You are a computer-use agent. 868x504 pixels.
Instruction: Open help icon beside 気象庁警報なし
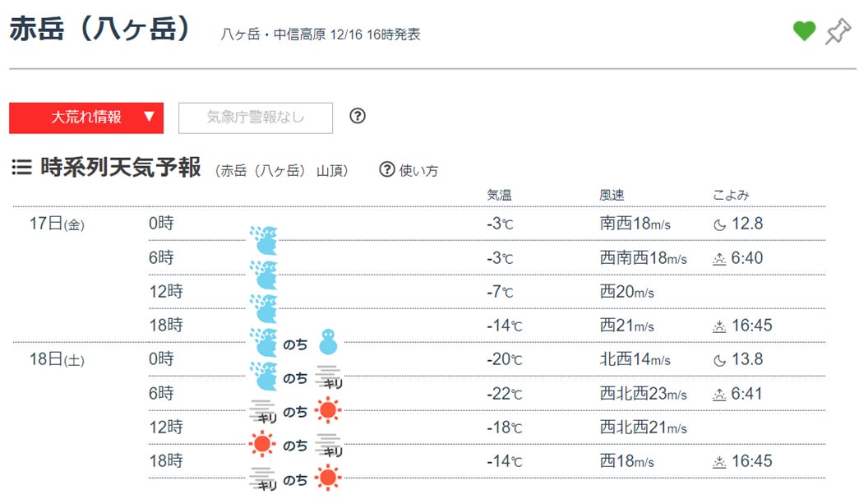tap(357, 116)
